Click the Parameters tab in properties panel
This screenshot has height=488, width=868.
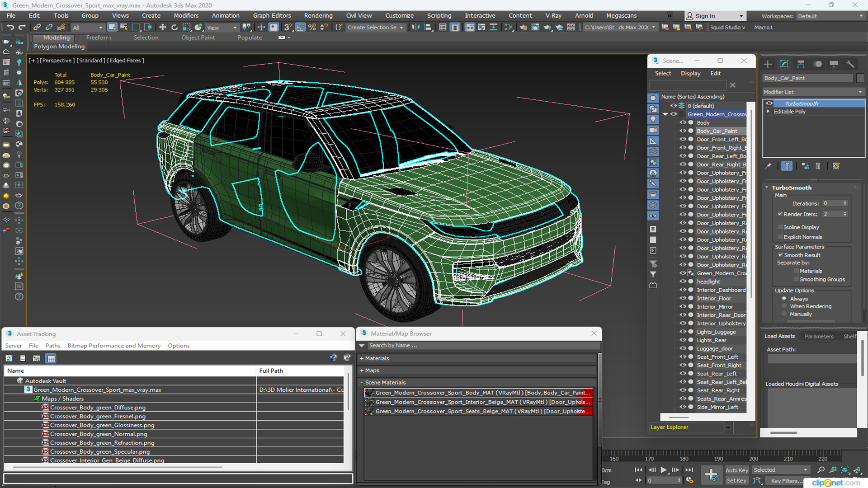click(x=819, y=336)
